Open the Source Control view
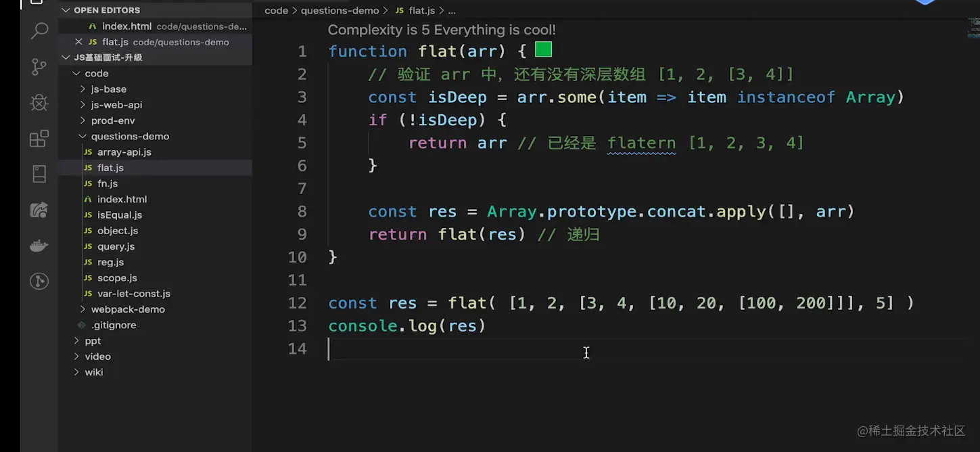Viewport: 980px width, 452px height. pos(39,66)
